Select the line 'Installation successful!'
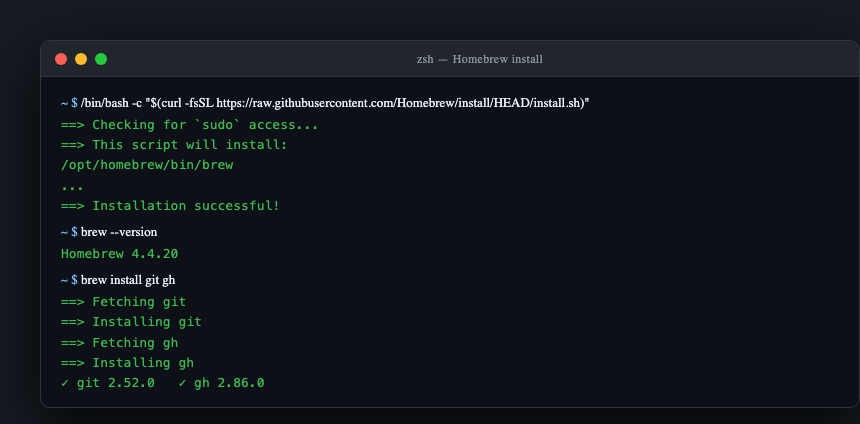Screen dimensions: 860x424 pos(170,206)
